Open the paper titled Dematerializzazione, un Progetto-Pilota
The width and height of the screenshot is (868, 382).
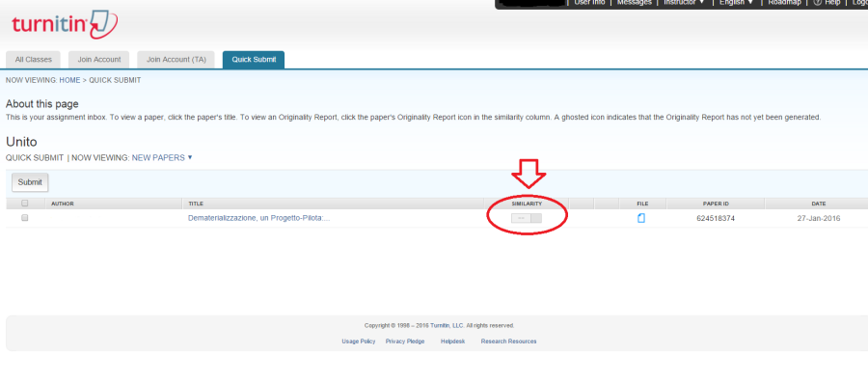point(259,218)
